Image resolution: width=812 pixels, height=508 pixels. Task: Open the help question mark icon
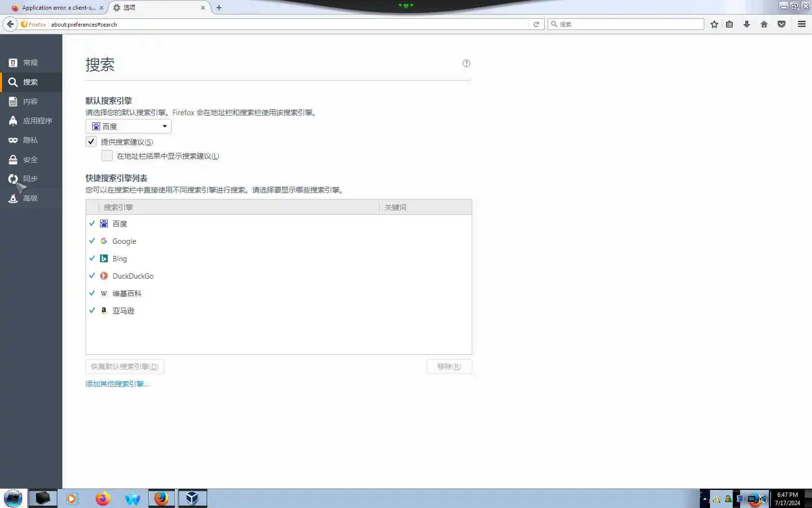tap(466, 63)
